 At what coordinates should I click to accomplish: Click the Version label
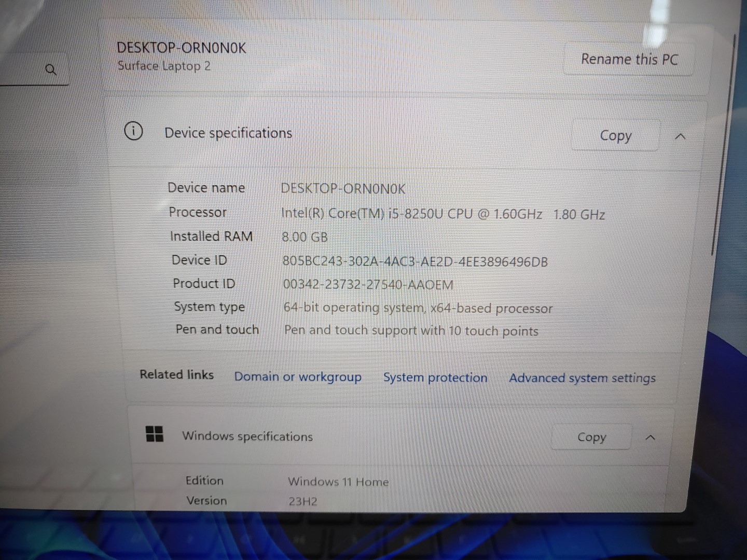206,500
